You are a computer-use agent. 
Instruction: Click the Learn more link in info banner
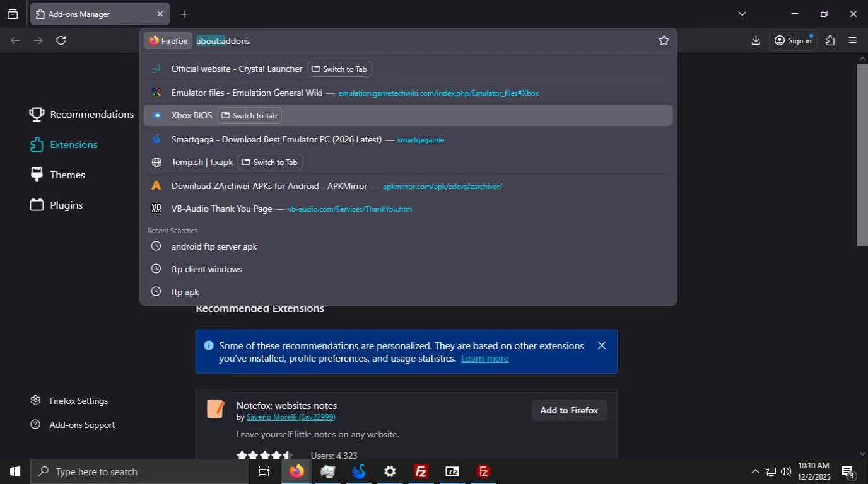coord(484,359)
